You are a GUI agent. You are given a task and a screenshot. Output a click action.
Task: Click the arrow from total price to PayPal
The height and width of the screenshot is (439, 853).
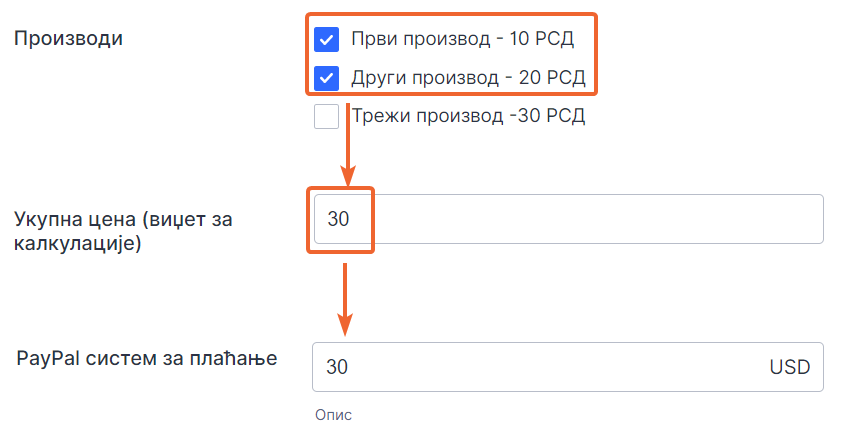345,300
